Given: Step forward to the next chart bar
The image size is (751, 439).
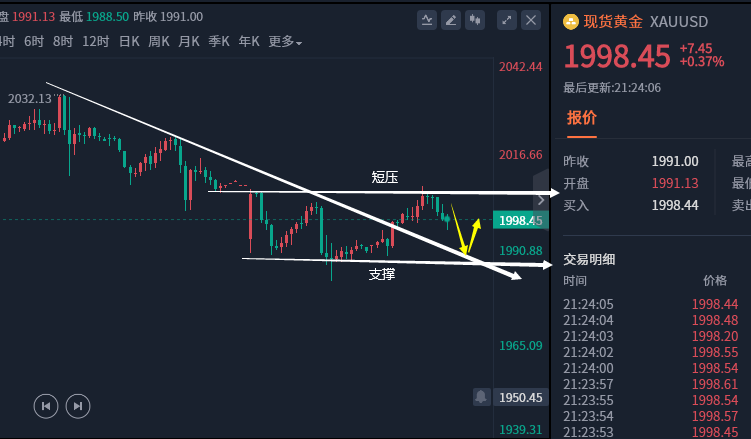Looking at the screenshot, I should 78,406.
